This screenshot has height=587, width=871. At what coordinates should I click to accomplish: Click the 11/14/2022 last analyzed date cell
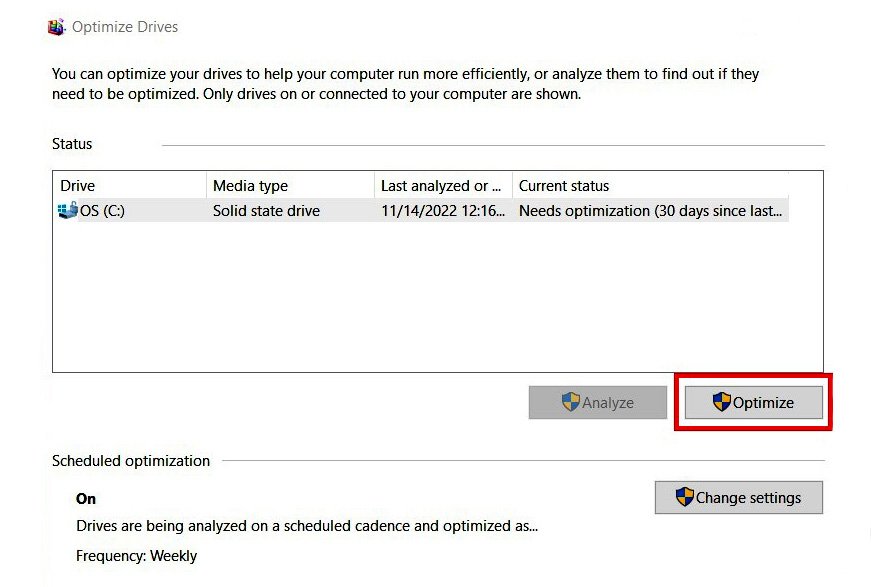[x=444, y=211]
